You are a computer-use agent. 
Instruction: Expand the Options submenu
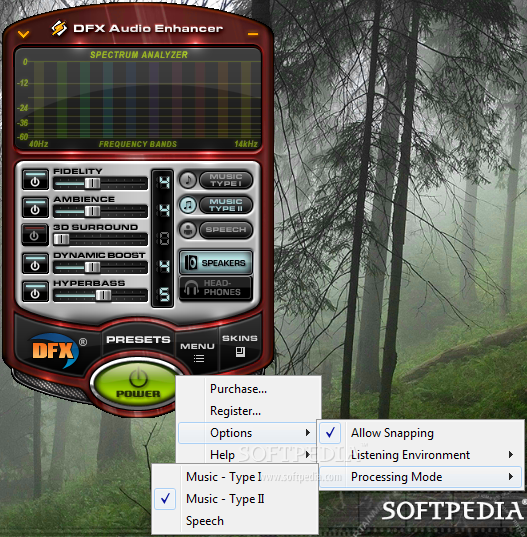tap(249, 433)
